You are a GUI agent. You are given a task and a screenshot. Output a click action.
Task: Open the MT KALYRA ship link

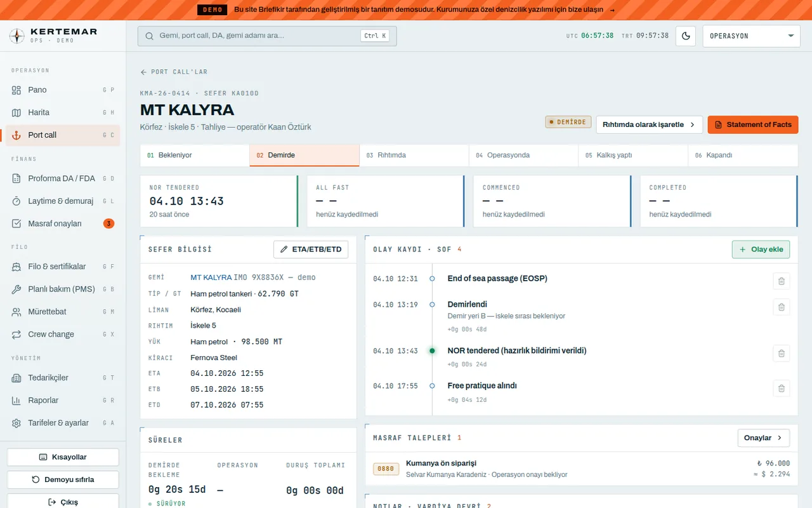click(x=211, y=277)
